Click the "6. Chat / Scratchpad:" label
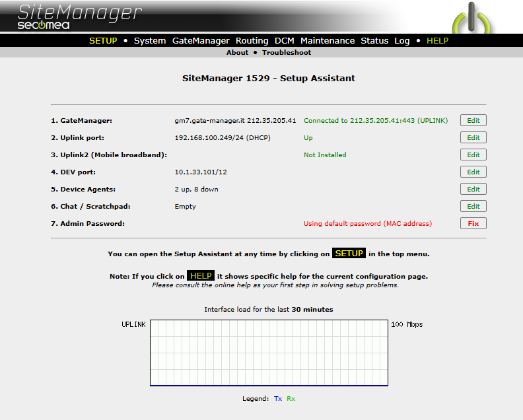The image size is (523, 420). click(90, 207)
